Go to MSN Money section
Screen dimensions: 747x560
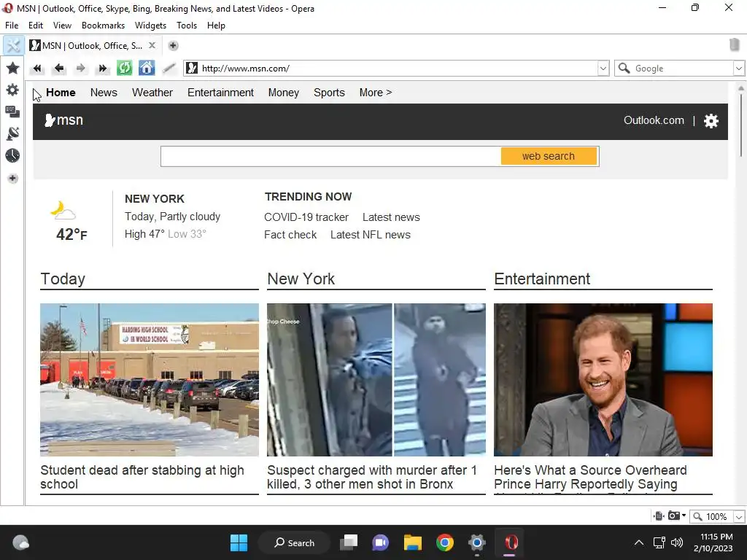point(284,93)
